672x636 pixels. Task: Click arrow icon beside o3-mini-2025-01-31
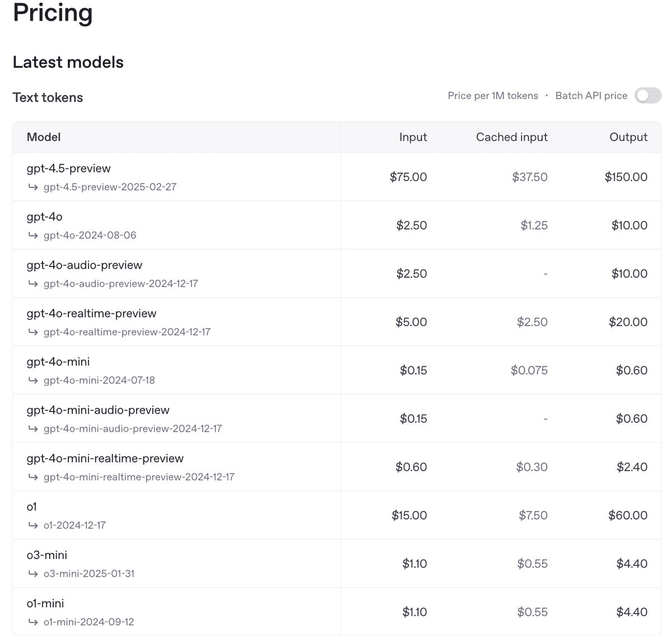click(x=33, y=573)
